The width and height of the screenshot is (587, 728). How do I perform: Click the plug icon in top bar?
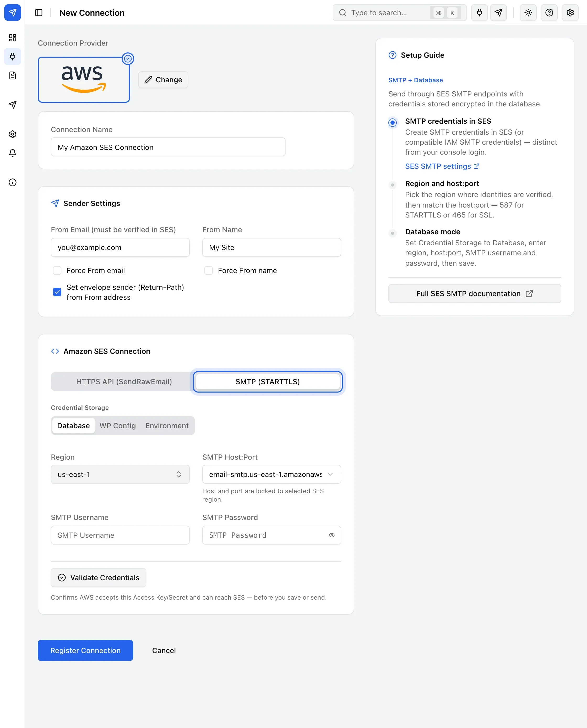pyautogui.click(x=480, y=13)
